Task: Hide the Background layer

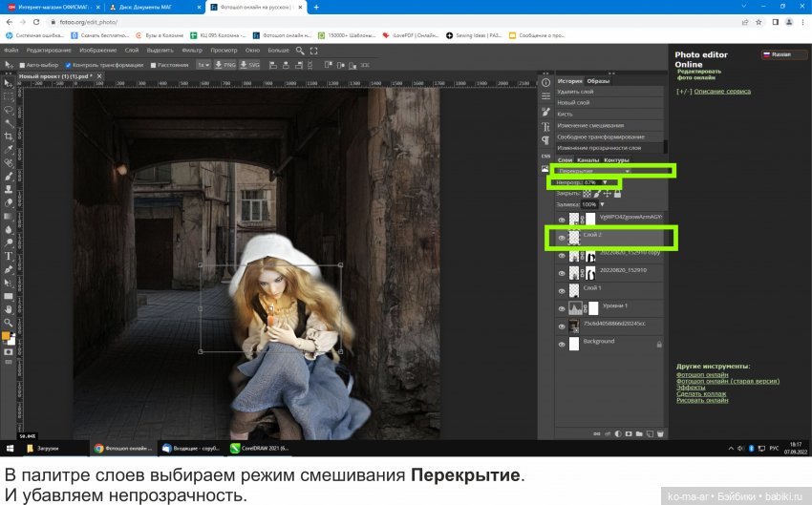Action: [562, 344]
